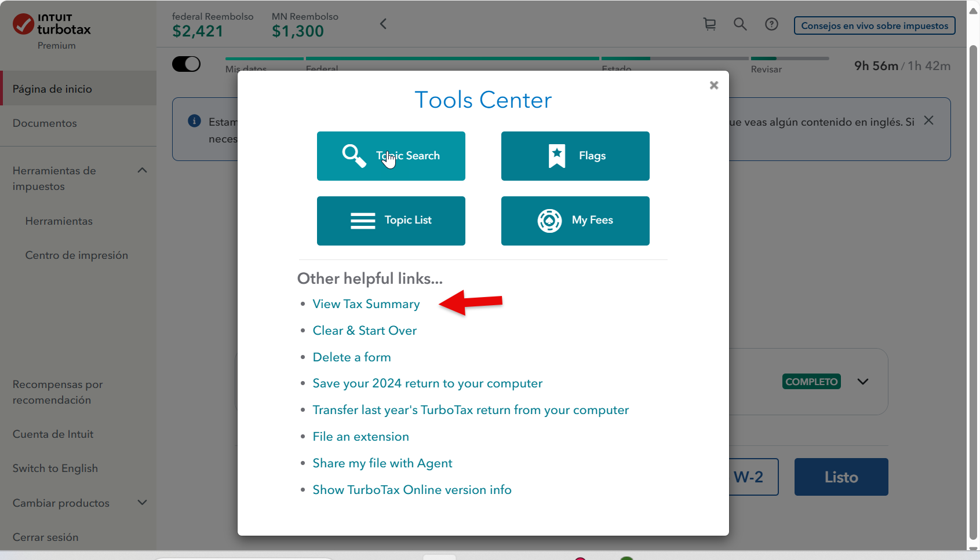Dismiss the info banner with X

pos(928,120)
